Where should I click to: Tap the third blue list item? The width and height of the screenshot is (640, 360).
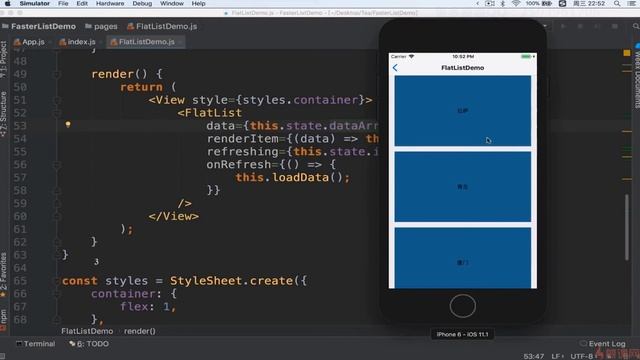pos(462,258)
